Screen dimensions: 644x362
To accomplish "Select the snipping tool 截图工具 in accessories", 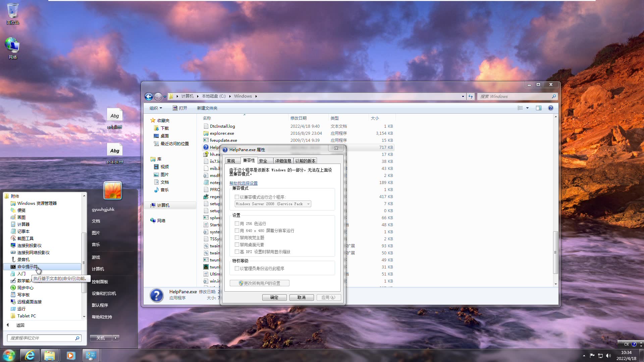I will point(25,238).
